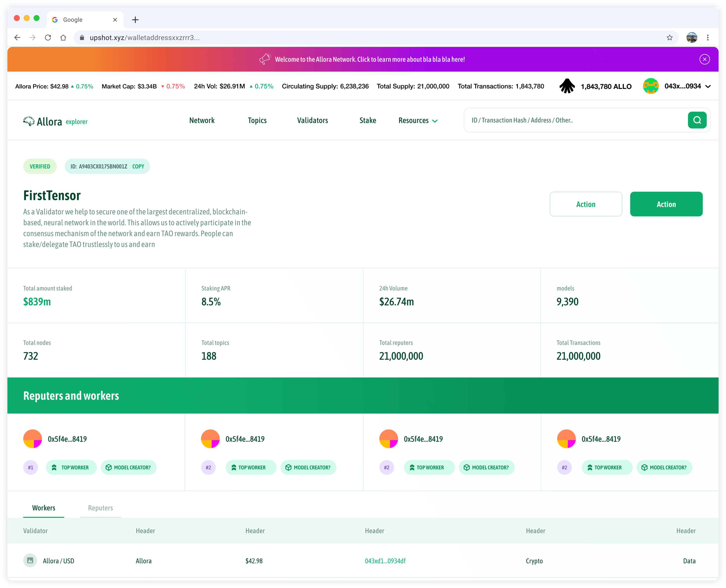Click the VERIFIED badge
726x588 pixels.
(x=40, y=166)
